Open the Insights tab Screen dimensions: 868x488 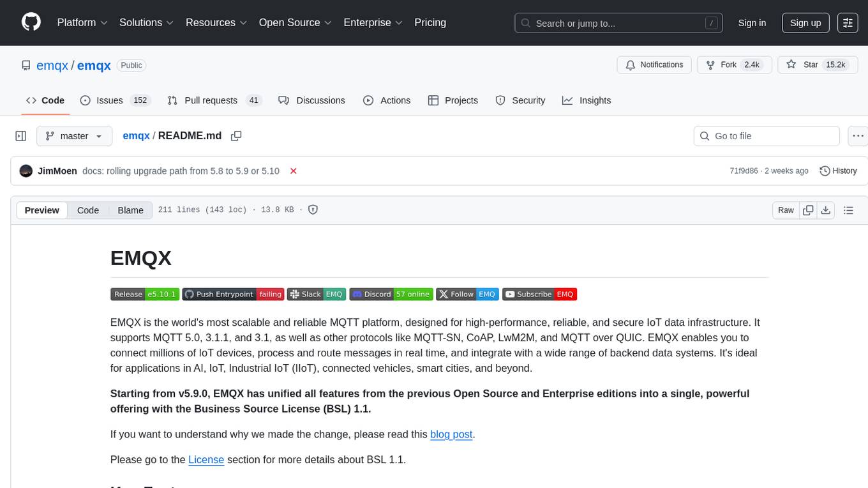coord(587,100)
